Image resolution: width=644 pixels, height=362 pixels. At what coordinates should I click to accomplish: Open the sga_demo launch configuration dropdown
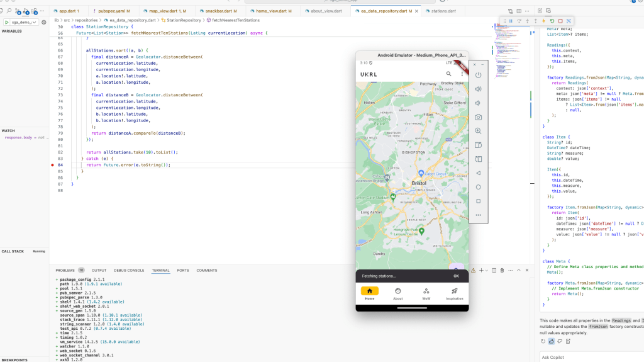click(21, 22)
